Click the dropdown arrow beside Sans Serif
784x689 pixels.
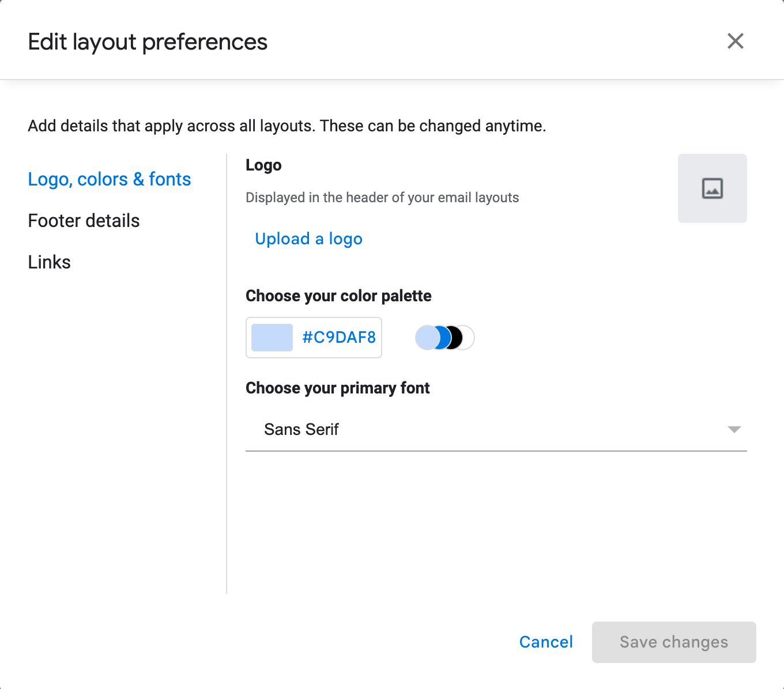coord(733,429)
